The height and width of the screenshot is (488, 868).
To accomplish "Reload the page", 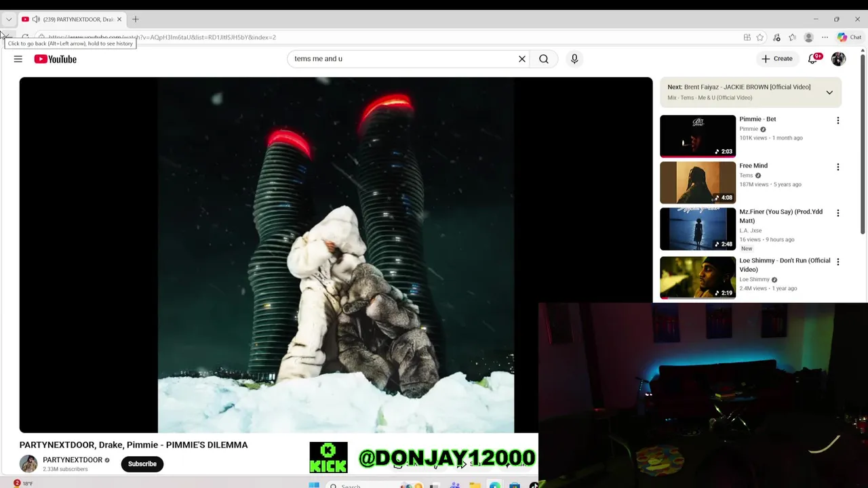I will 25,37.
